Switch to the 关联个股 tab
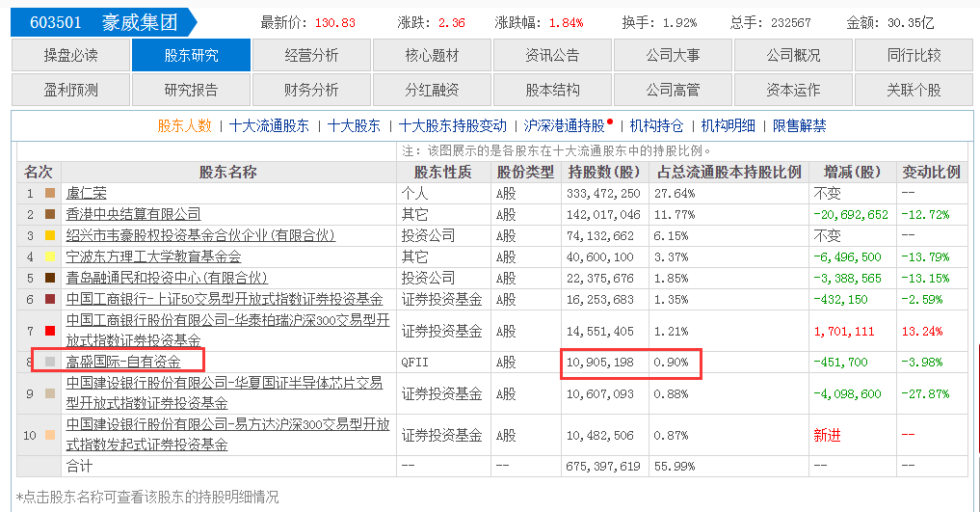 point(914,90)
